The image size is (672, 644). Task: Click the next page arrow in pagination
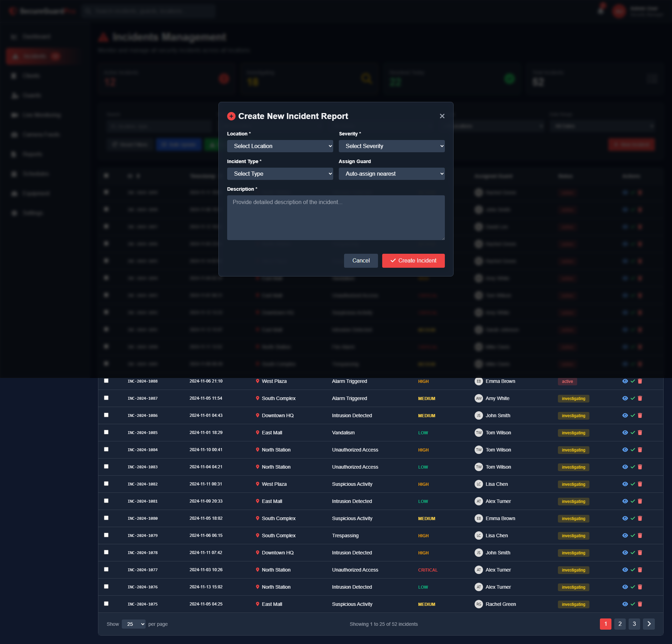tap(649, 624)
